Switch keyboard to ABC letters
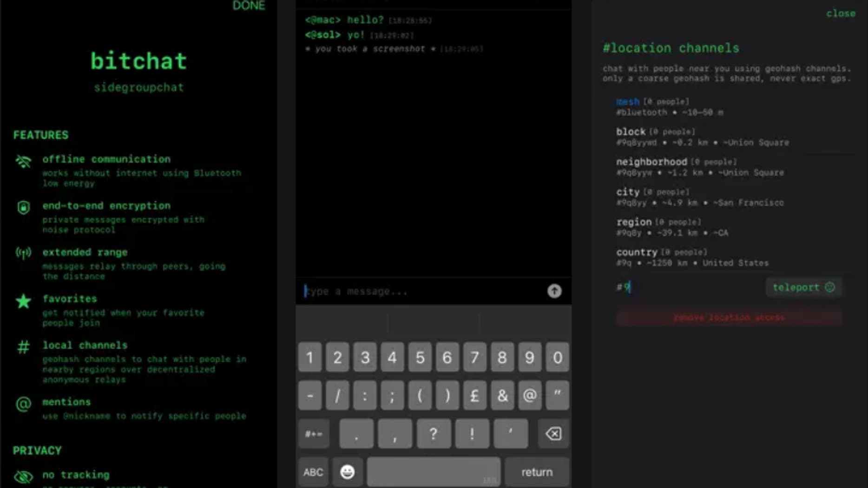The height and width of the screenshot is (488, 868). (x=313, y=472)
